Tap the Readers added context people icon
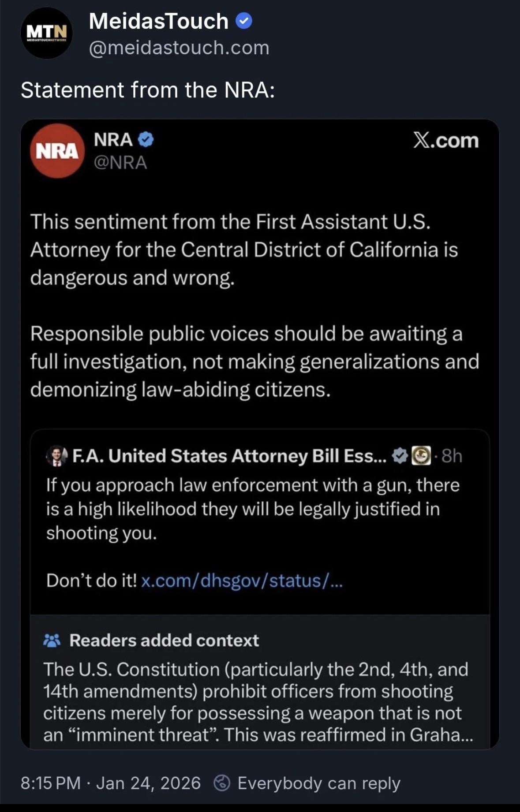 coord(52,641)
